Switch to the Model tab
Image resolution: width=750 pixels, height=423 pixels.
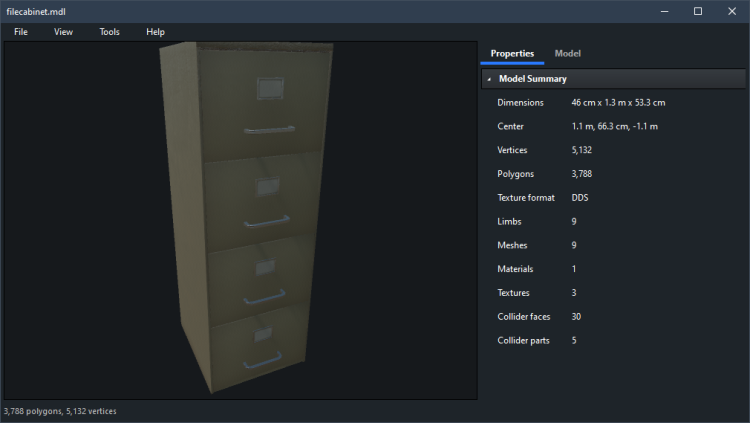click(567, 53)
